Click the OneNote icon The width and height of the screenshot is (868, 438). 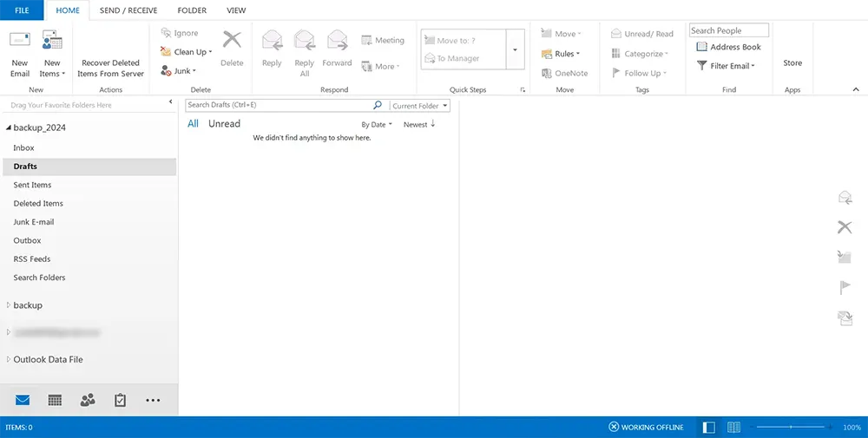click(x=546, y=73)
